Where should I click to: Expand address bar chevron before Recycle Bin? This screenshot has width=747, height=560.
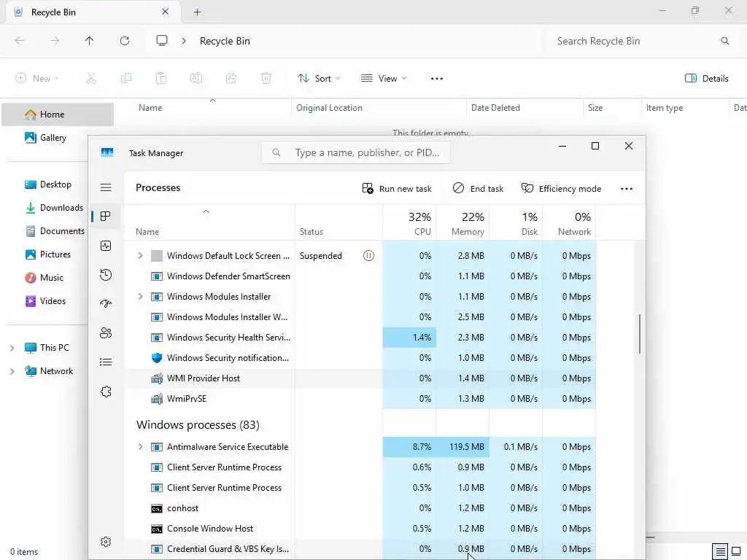[184, 41]
